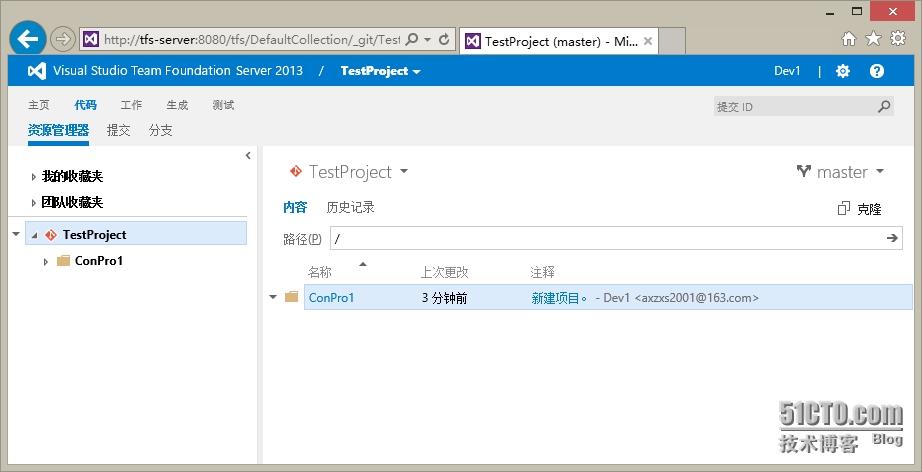Click the clone copy icon
Screen dimensions: 922x472
(844, 208)
